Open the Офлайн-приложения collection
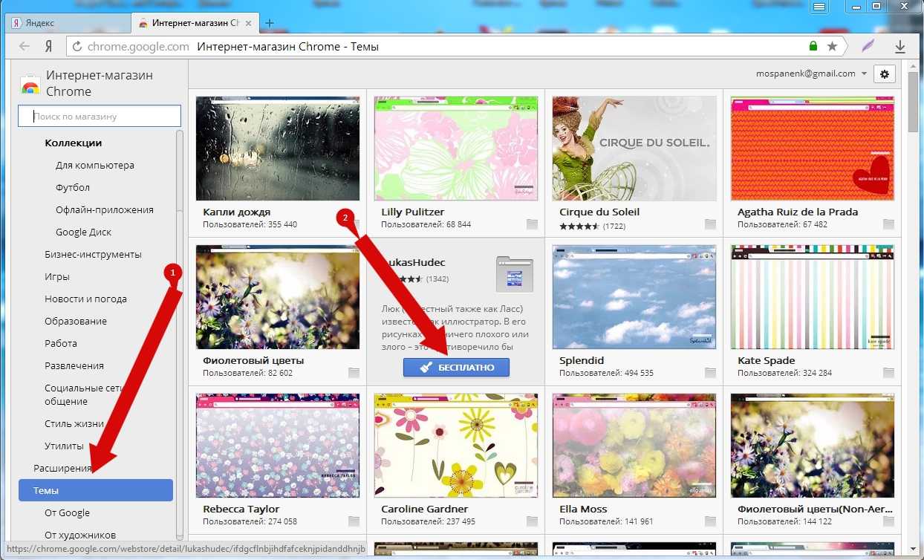 click(x=105, y=209)
